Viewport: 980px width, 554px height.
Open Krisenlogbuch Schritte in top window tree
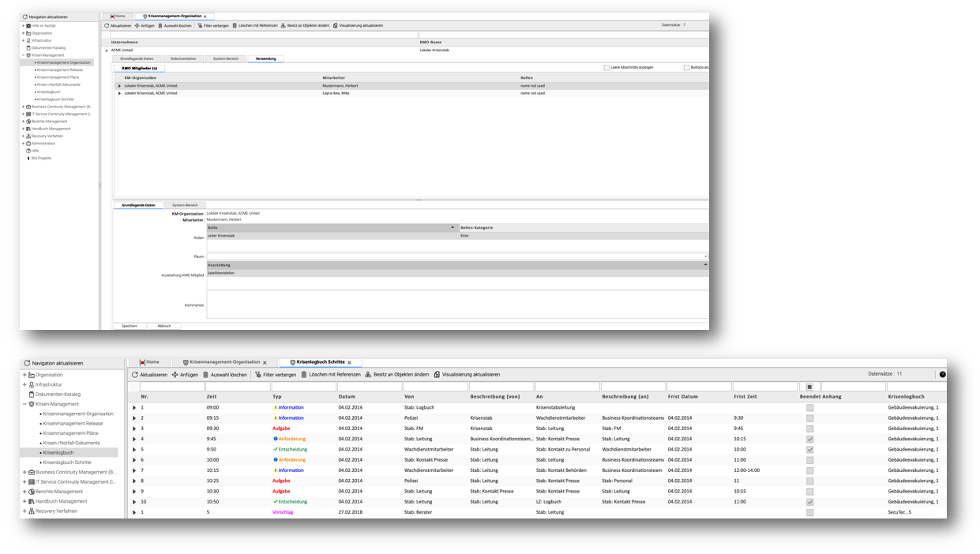tap(55, 99)
